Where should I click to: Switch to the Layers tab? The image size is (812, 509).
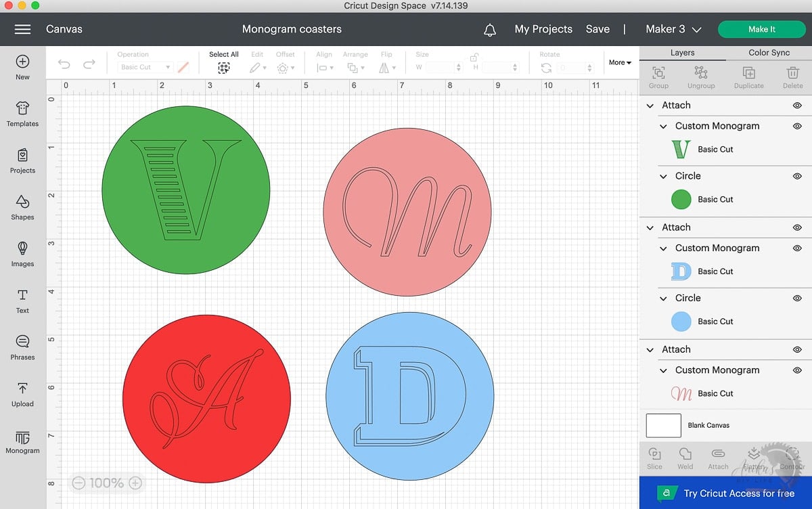click(x=682, y=53)
